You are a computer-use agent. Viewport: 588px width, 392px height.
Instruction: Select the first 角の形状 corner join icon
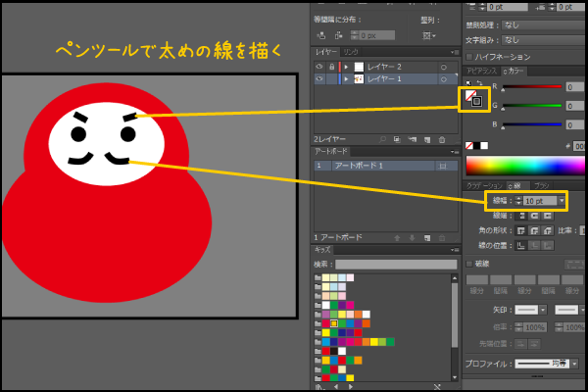tap(520, 229)
